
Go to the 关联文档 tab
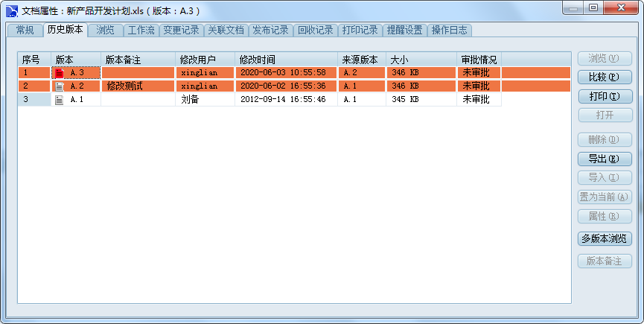pyautogui.click(x=226, y=30)
